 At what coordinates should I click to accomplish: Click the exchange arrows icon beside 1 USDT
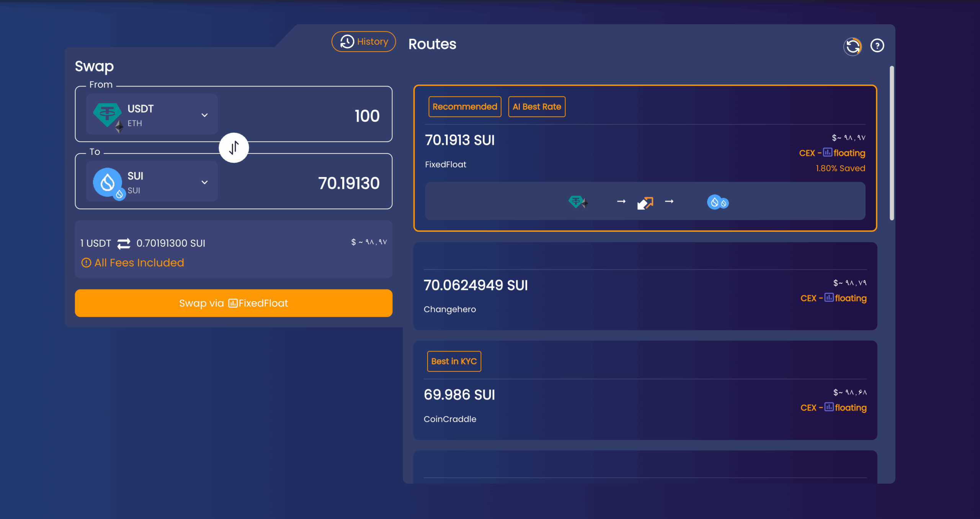point(124,244)
